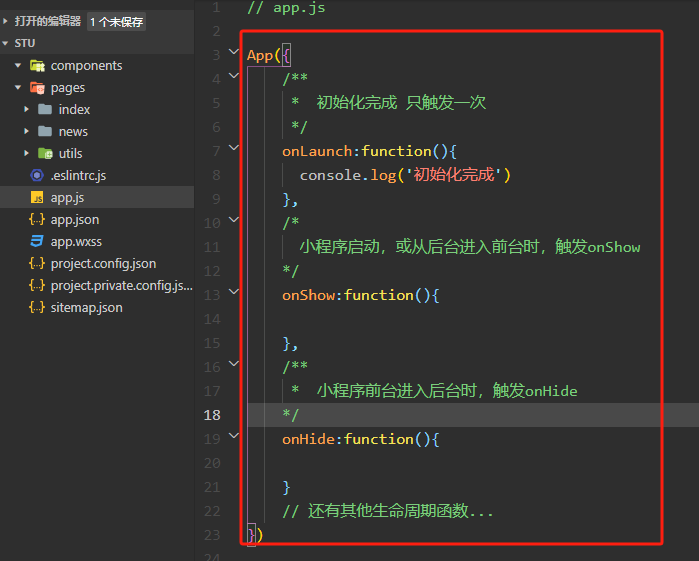
Task: Click the onLaunch property name
Action: point(317,151)
